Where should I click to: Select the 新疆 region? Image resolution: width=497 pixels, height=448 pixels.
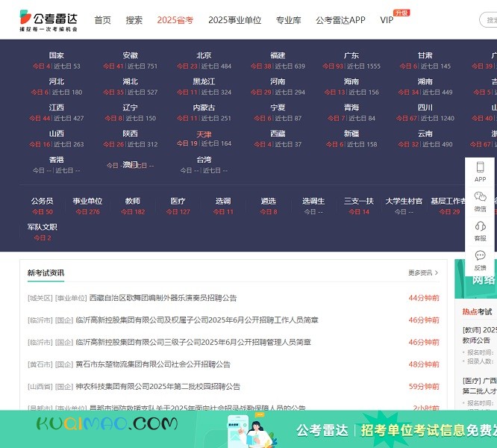(351, 134)
